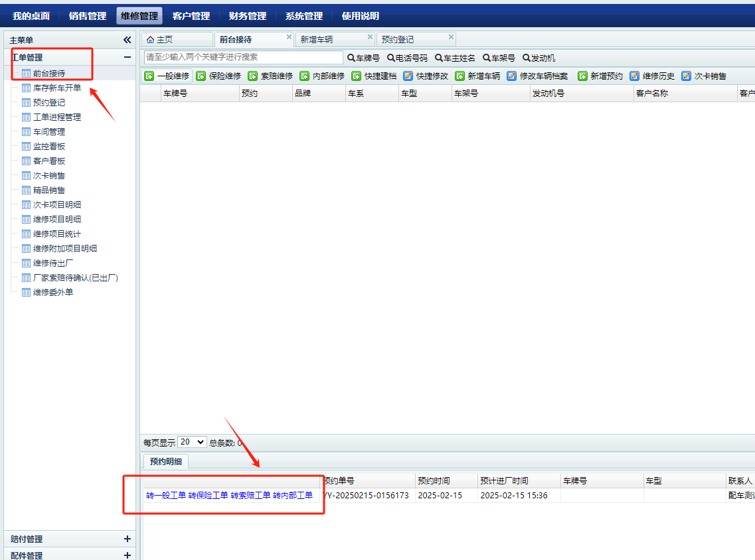Click the 转一般工单 link
Image resolution: width=755 pixels, height=560 pixels.
[166, 495]
